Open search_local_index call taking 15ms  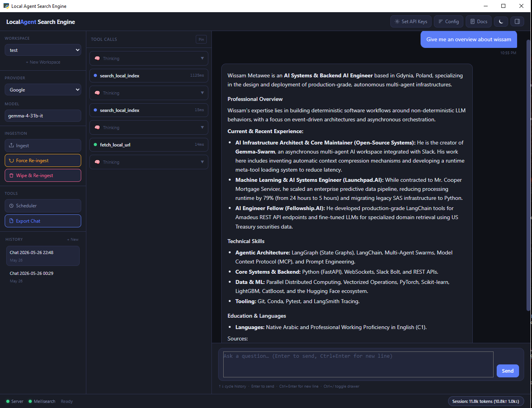(149, 110)
